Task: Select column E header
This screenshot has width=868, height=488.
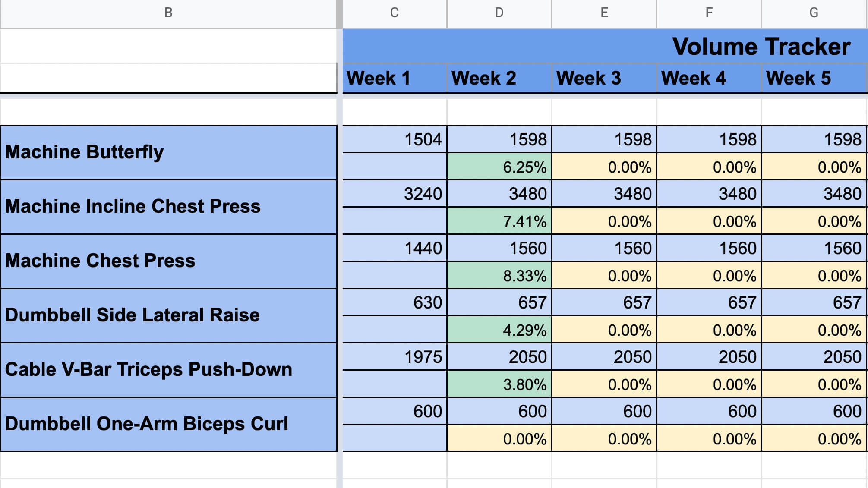Action: 604,13
